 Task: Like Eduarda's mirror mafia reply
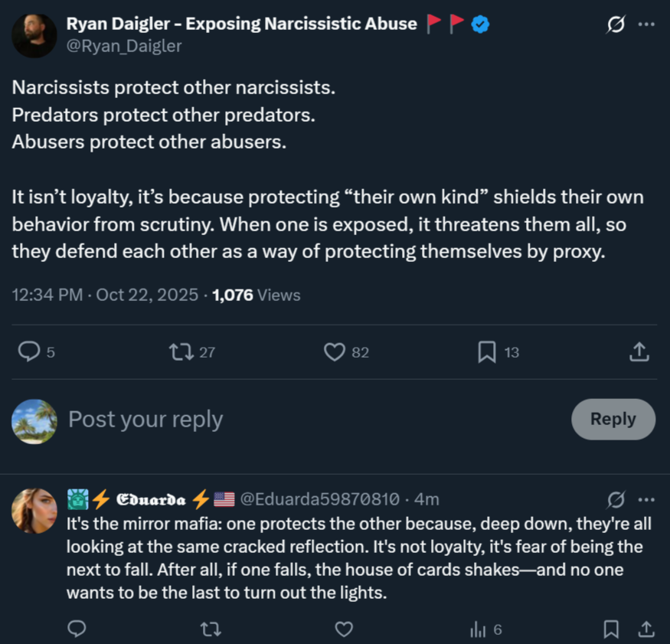(x=345, y=629)
